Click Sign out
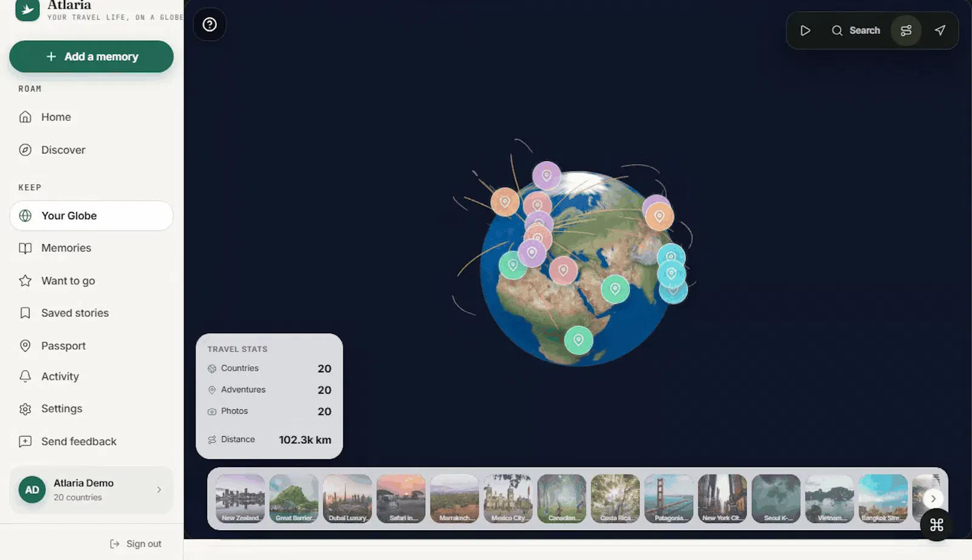This screenshot has width=972, height=560. point(135,544)
